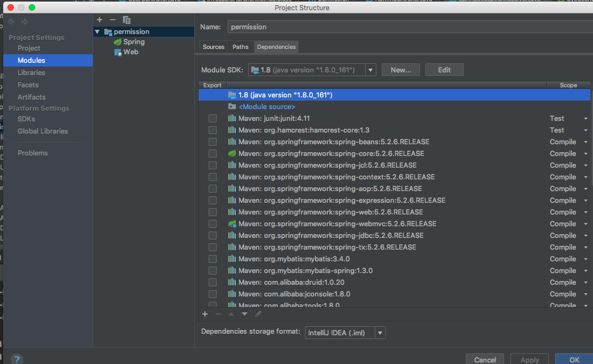Collapse the permission module tree node
Viewport: 593px width, 364px height.
coord(97,32)
